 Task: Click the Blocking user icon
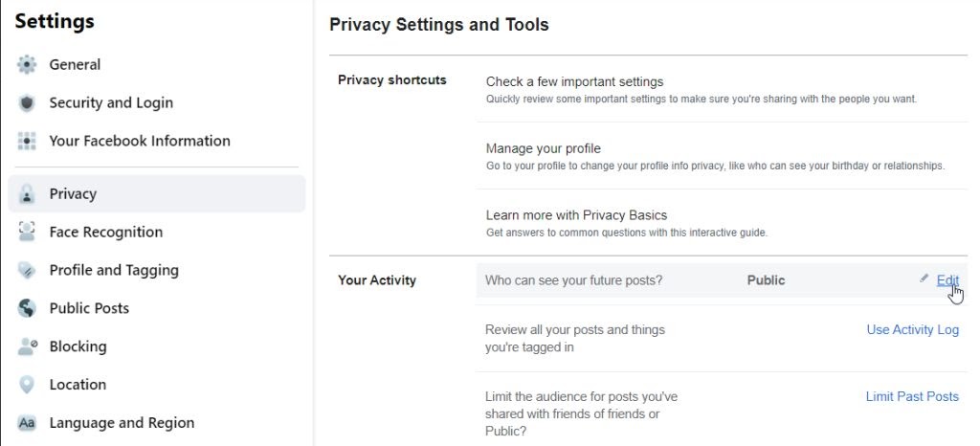27,347
